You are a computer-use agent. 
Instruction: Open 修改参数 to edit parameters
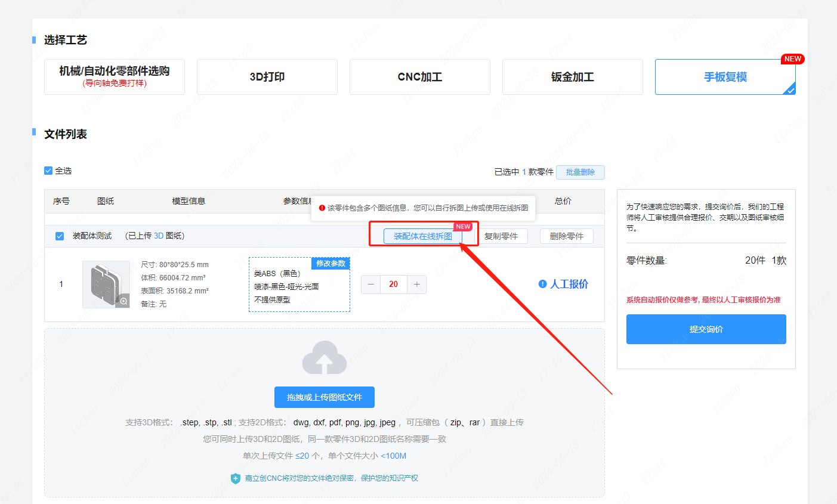[331, 264]
